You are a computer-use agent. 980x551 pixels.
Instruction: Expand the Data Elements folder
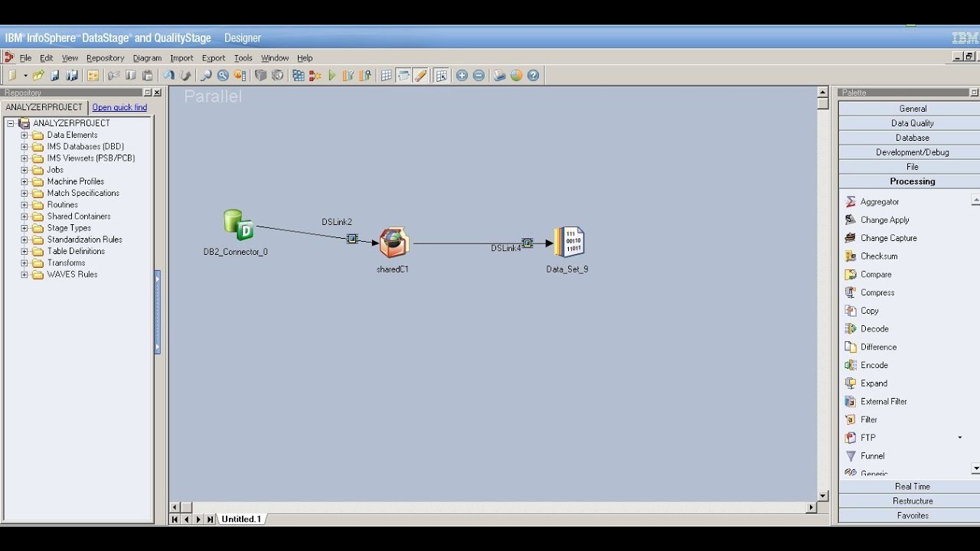pyautogui.click(x=24, y=135)
